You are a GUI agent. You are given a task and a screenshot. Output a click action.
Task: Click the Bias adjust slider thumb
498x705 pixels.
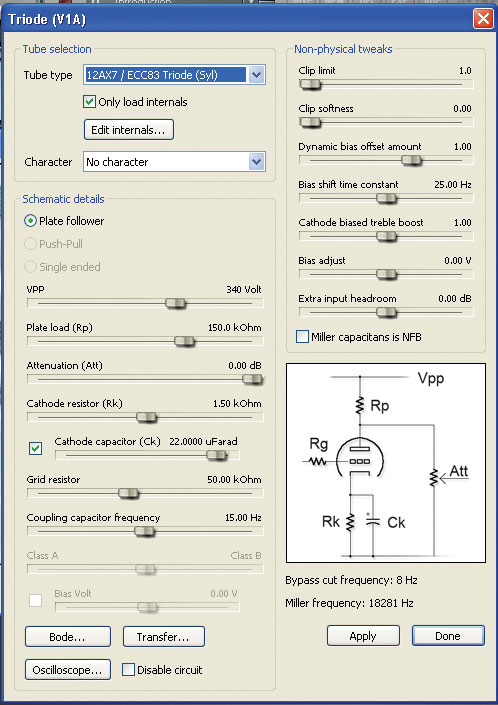pos(387,274)
